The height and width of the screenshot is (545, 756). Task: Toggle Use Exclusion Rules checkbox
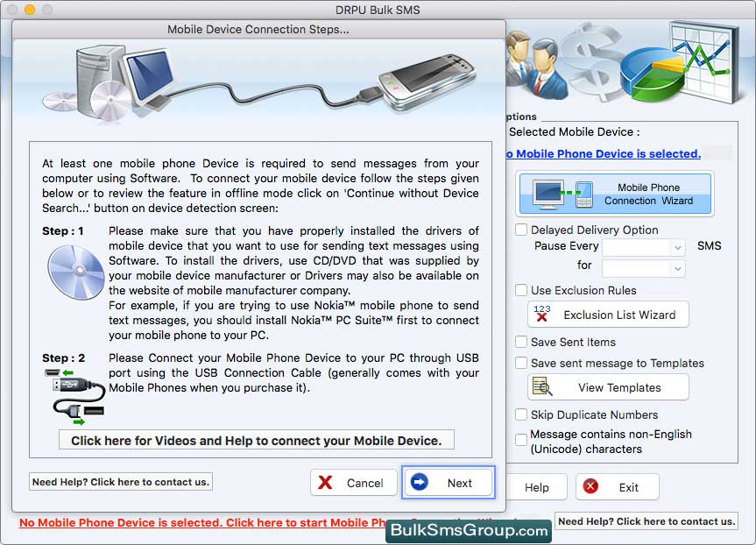click(521, 290)
